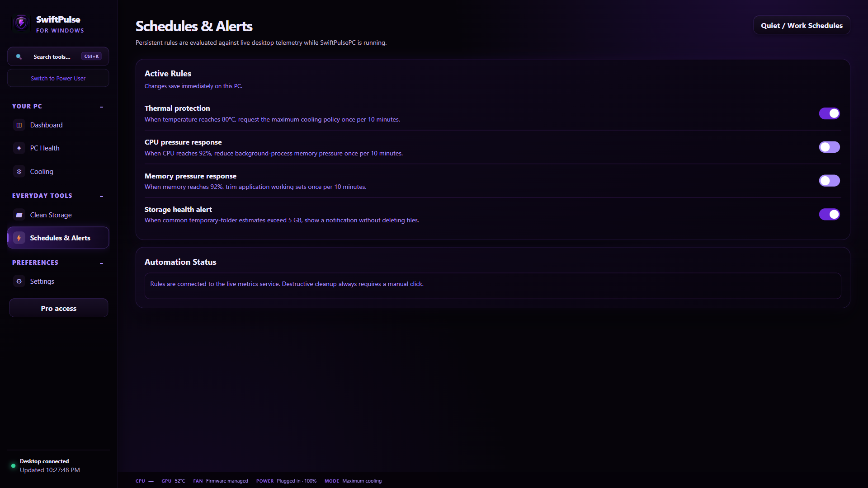Open Clean Storage from sidebar
This screenshot has height=488, width=868.
58,215
